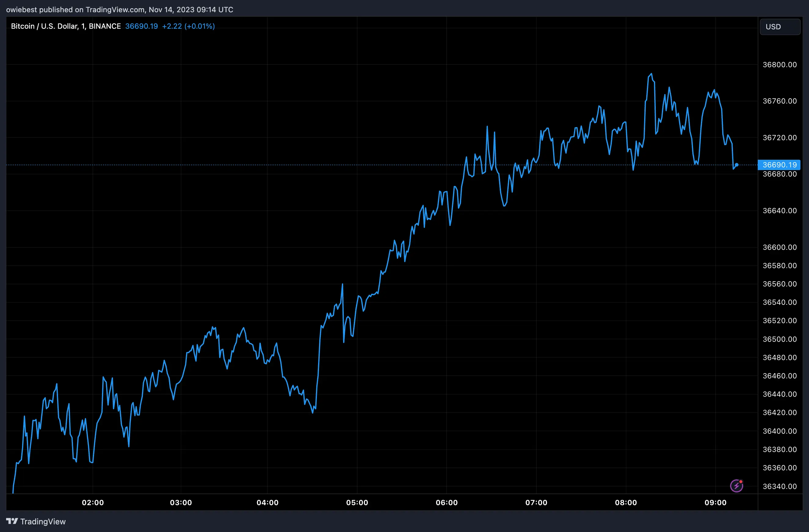Toggle the USD currency display button
The width and height of the screenshot is (809, 532).
pyautogui.click(x=779, y=27)
